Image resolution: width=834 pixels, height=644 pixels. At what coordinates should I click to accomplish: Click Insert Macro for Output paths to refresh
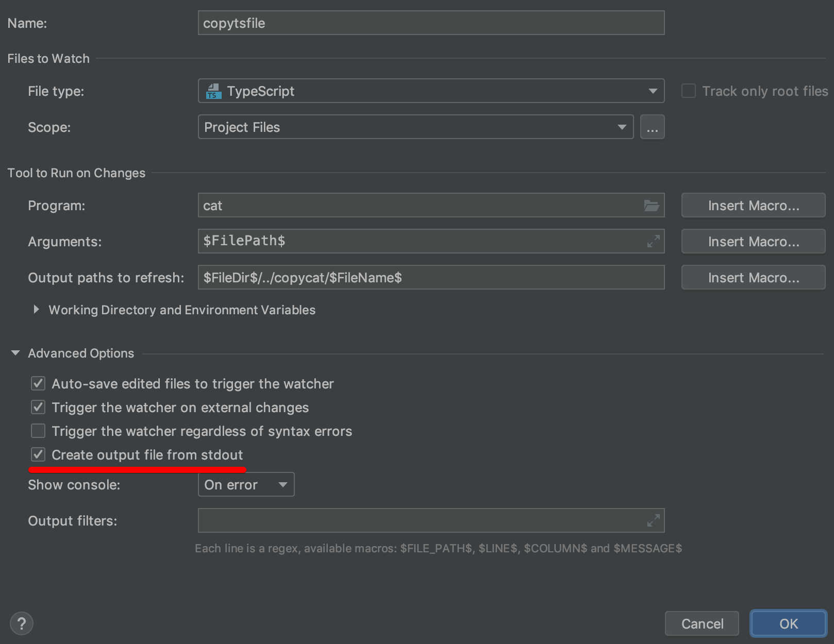[x=753, y=278]
